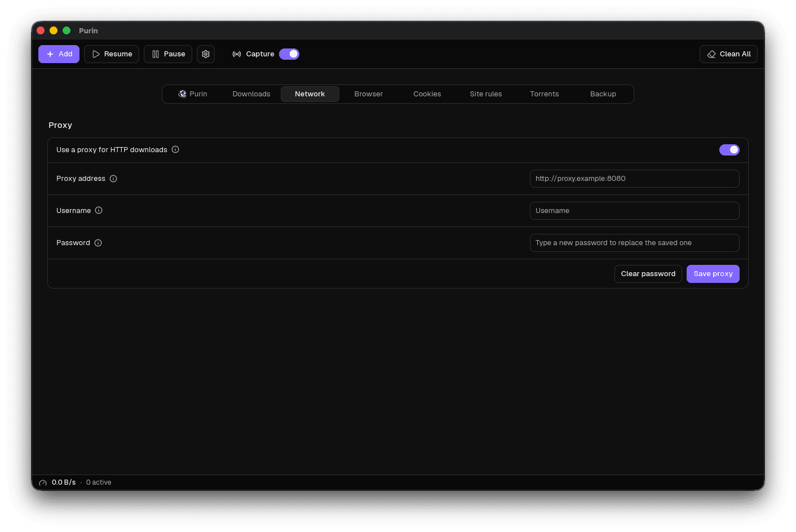This screenshot has width=796, height=532.
Task: Focus the Username input field
Action: point(635,211)
